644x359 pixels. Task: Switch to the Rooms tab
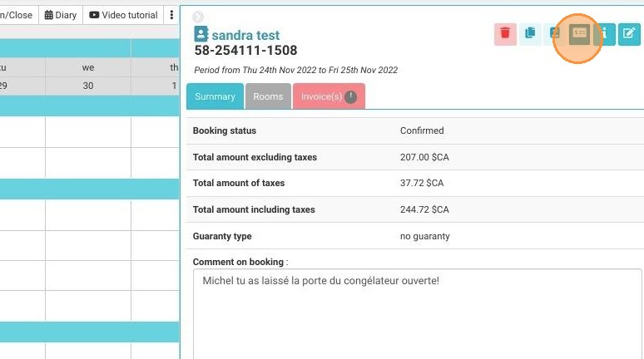click(268, 96)
